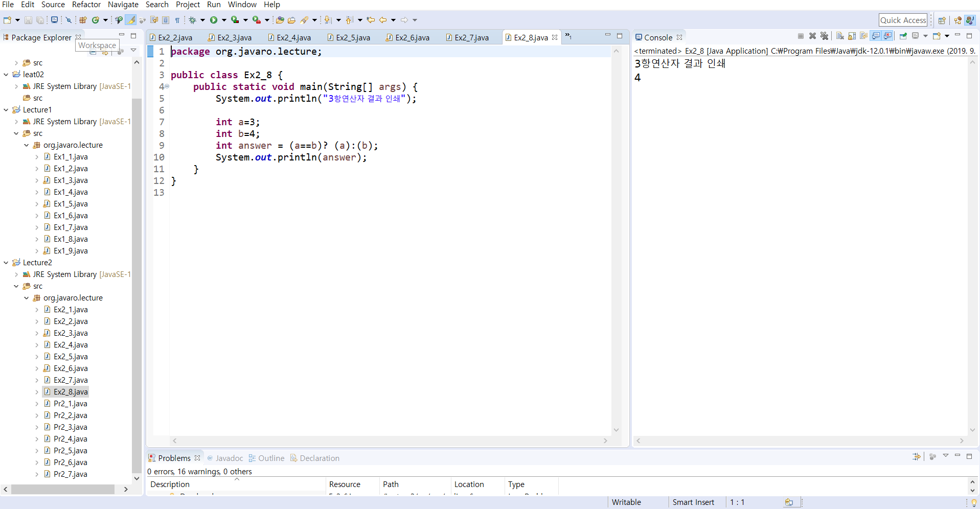Switch to the Declaration tab
This screenshot has width=980, height=509.
click(x=315, y=458)
